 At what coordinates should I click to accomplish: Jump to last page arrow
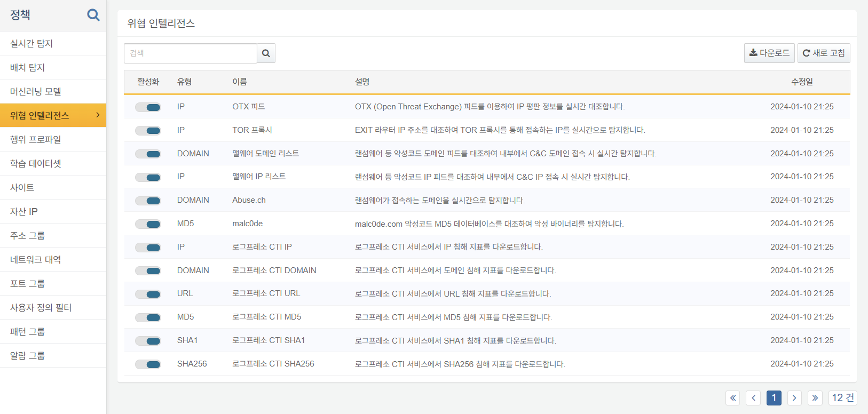tap(815, 398)
